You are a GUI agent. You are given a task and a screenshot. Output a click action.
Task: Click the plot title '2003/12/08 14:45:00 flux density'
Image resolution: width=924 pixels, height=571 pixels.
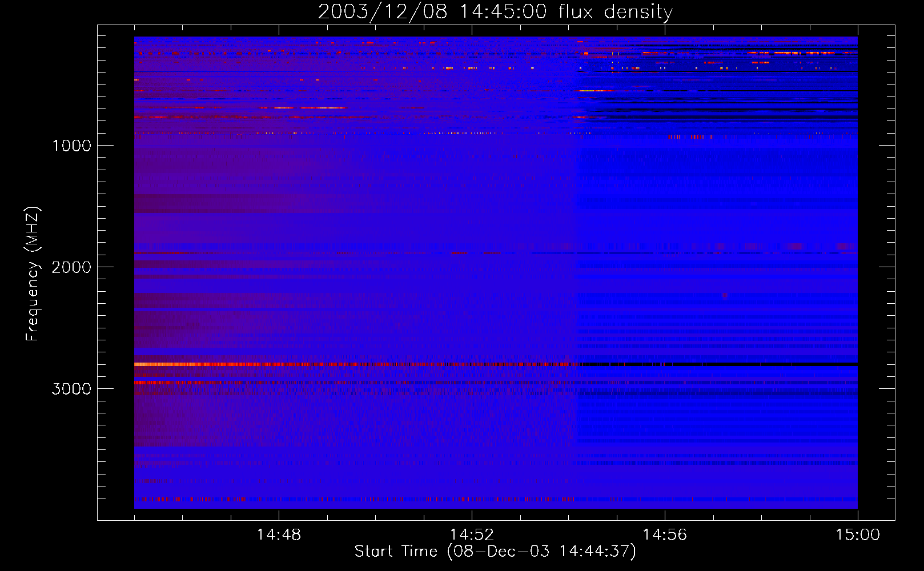click(495, 11)
